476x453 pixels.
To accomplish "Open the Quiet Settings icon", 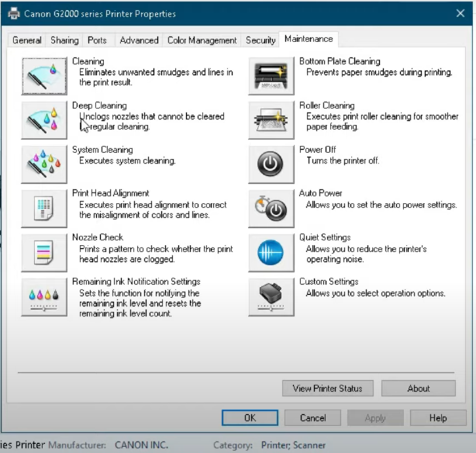I will coord(271,252).
